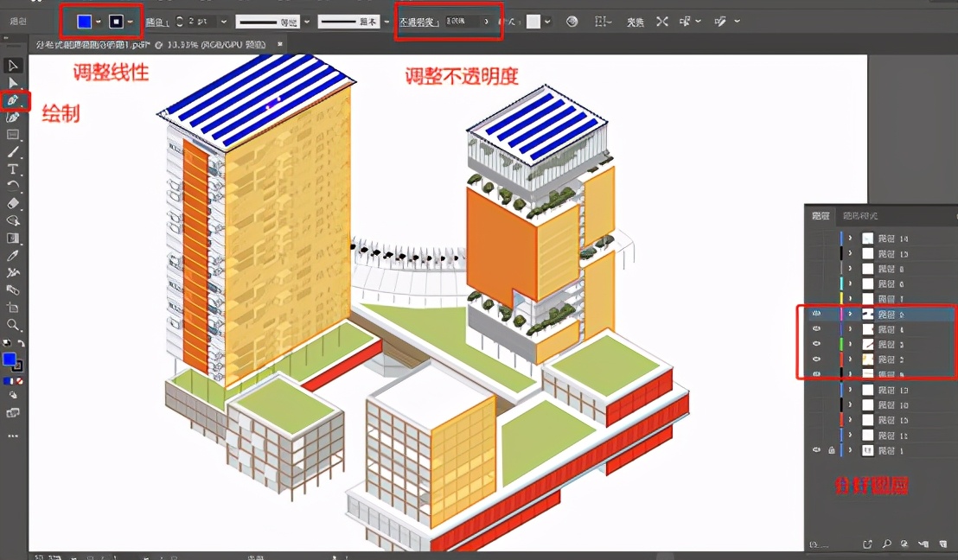Viewport: 958px width, 560px height.
Task: Select the Direct Selection tool
Action: pos(13,83)
